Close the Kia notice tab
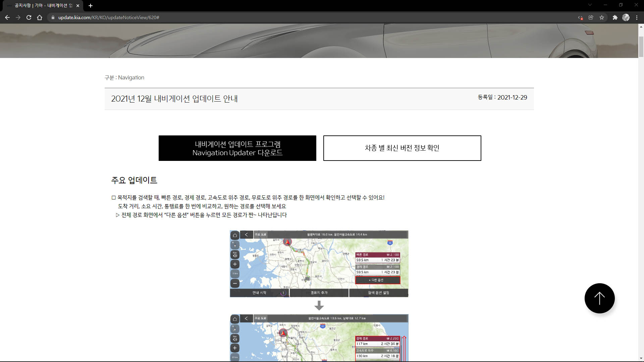644x362 pixels. coord(78,6)
